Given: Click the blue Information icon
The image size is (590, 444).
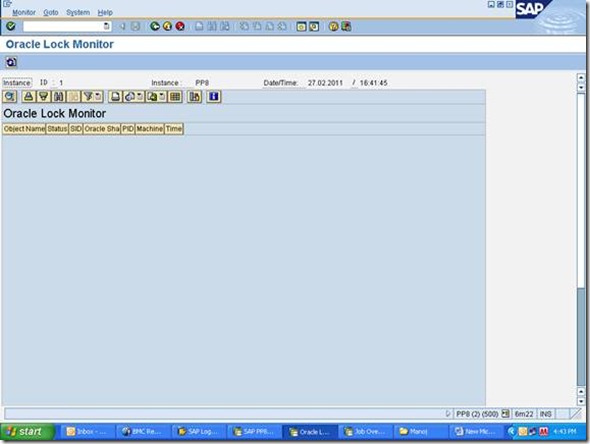Looking at the screenshot, I should [214, 97].
